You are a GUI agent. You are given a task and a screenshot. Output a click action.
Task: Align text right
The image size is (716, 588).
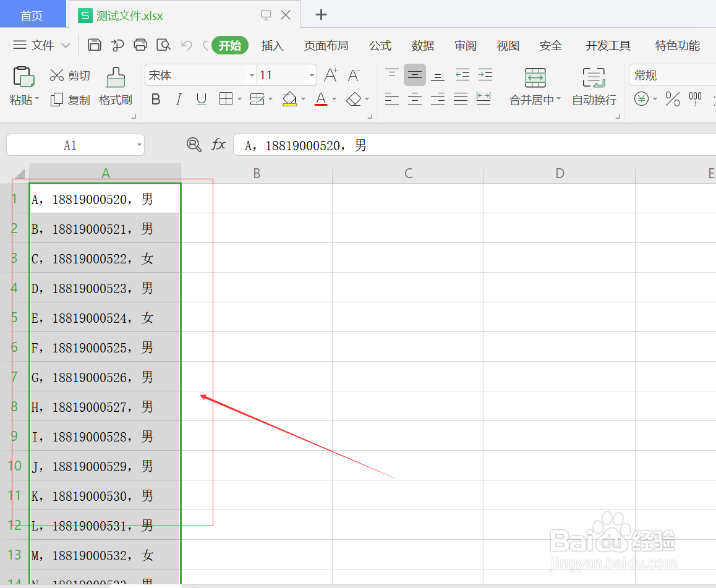[438, 98]
